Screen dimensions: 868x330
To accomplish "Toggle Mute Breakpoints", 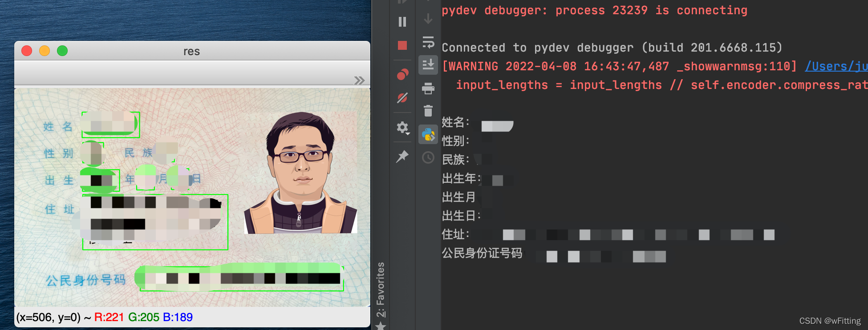I will (x=402, y=98).
